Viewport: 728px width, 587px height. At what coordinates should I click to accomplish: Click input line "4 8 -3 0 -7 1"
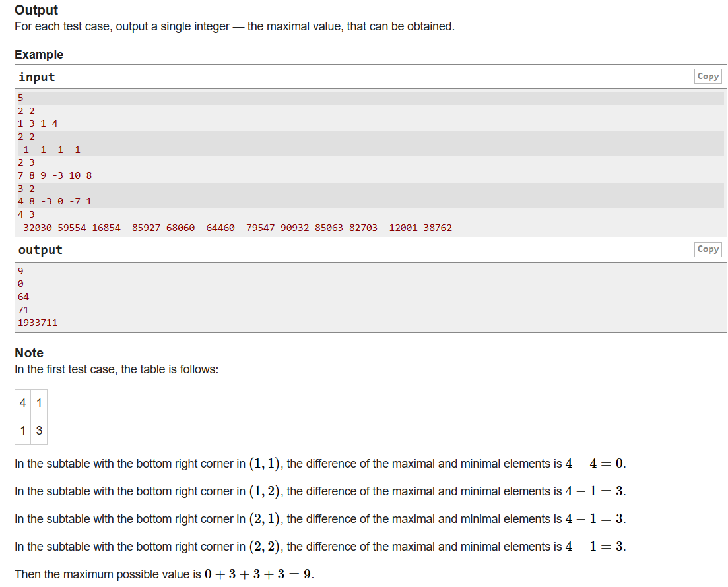click(55, 201)
